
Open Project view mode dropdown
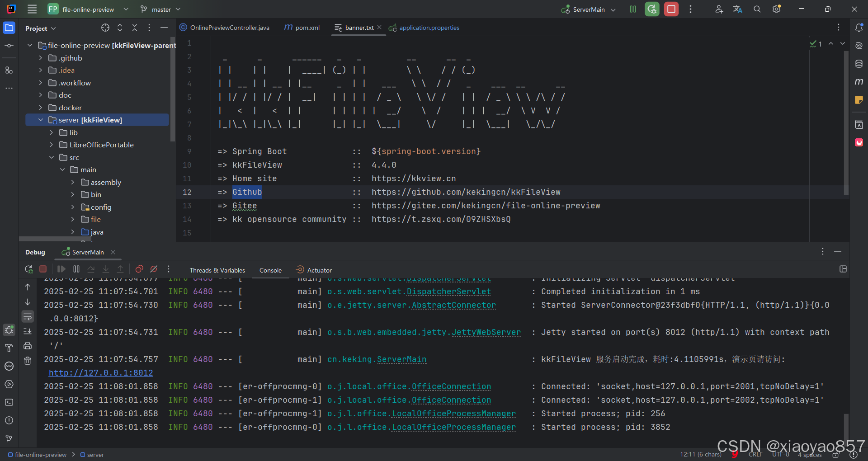41,28
